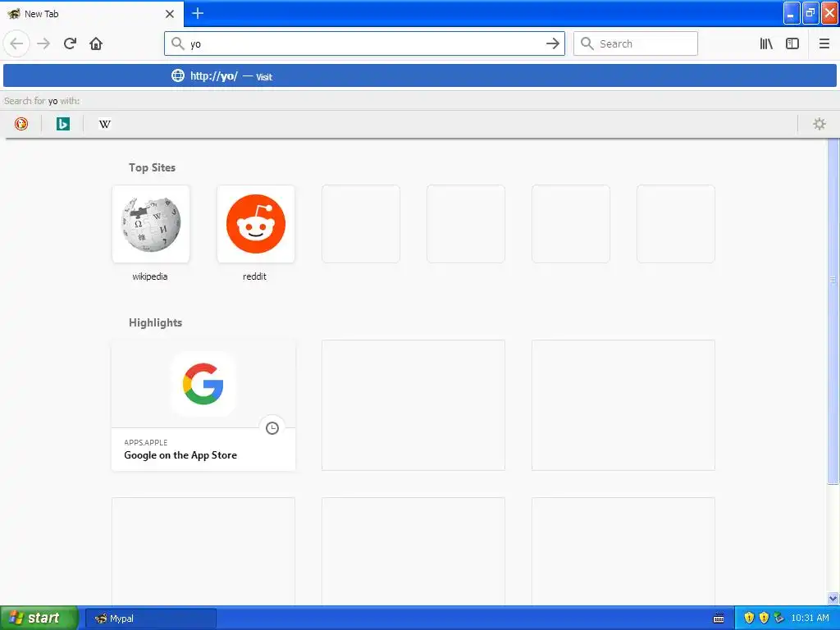The height and width of the screenshot is (630, 840).
Task: Click the on-screen keyboard tray icon
Action: click(719, 619)
